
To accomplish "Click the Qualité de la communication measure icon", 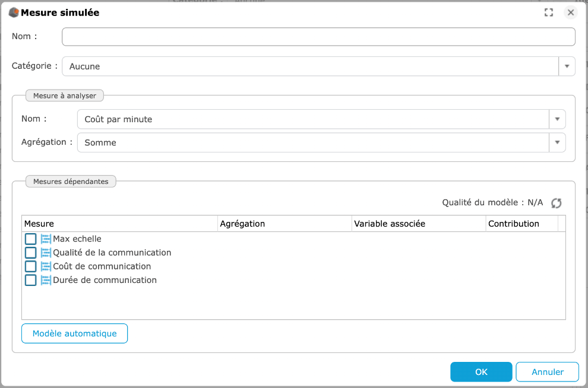I will 46,253.
